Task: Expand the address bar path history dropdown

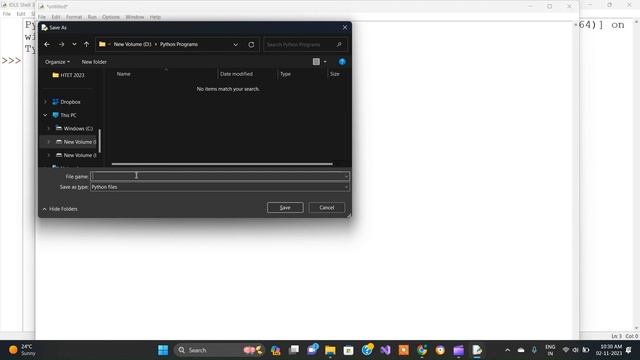Action: tap(236, 44)
